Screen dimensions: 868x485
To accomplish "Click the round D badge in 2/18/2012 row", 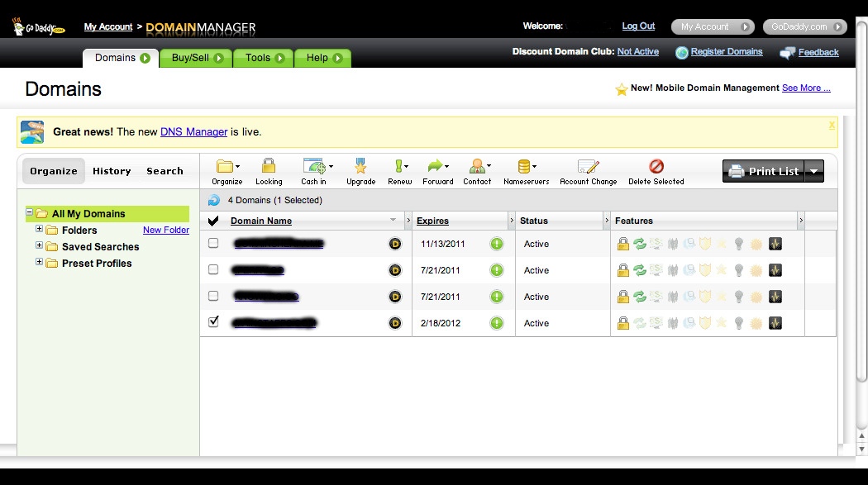I will pyautogui.click(x=394, y=323).
